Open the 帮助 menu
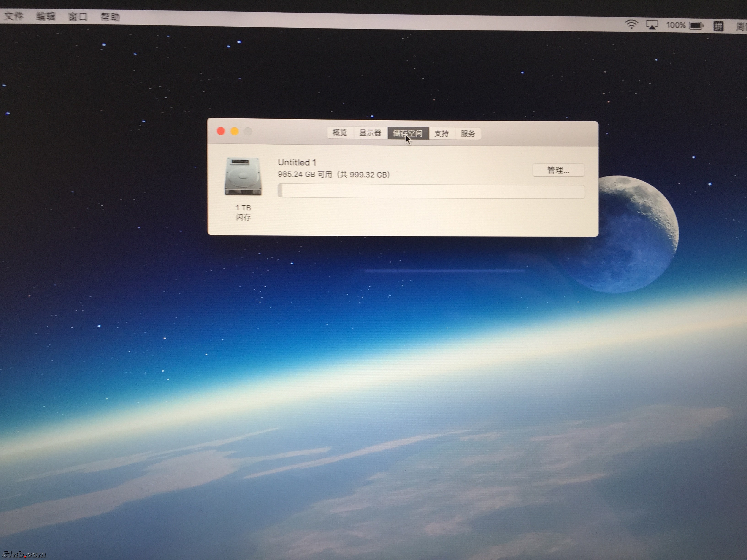Viewport: 747px width, 560px height. [x=110, y=17]
